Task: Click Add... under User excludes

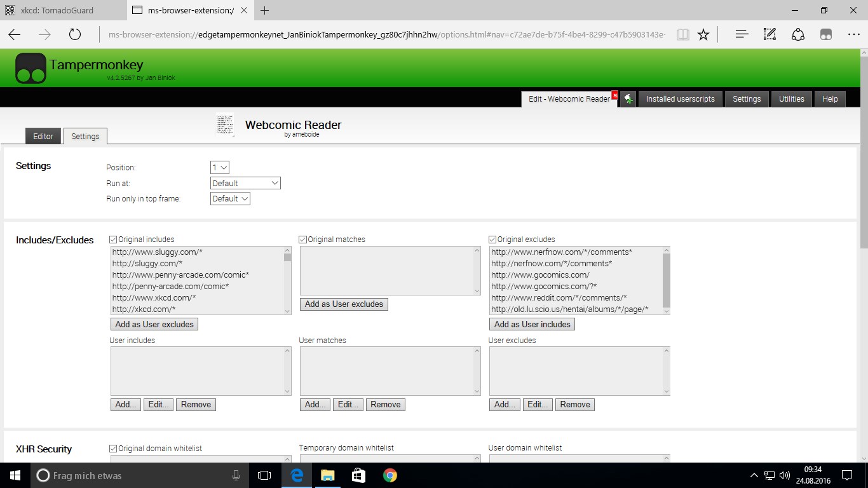Action: 505,404
